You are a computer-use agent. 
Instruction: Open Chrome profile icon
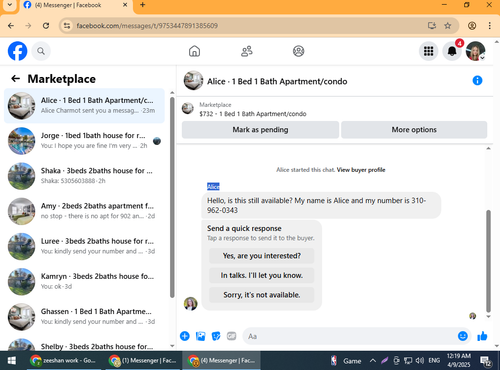click(x=472, y=26)
